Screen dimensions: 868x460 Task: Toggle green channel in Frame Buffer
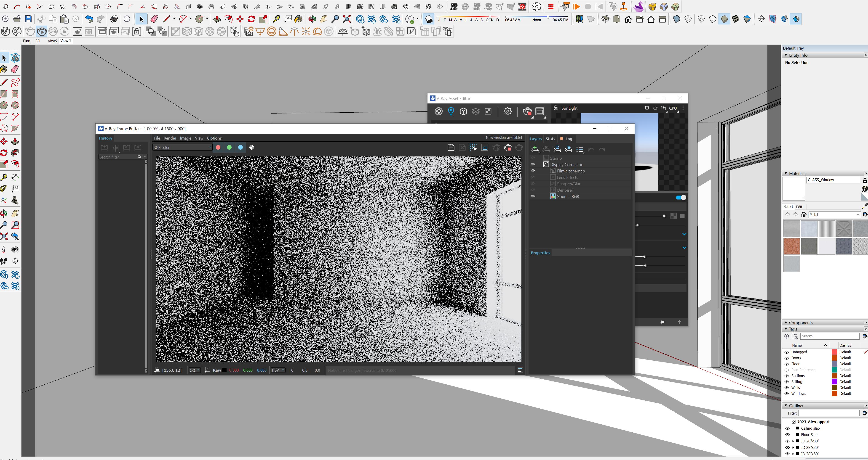229,148
